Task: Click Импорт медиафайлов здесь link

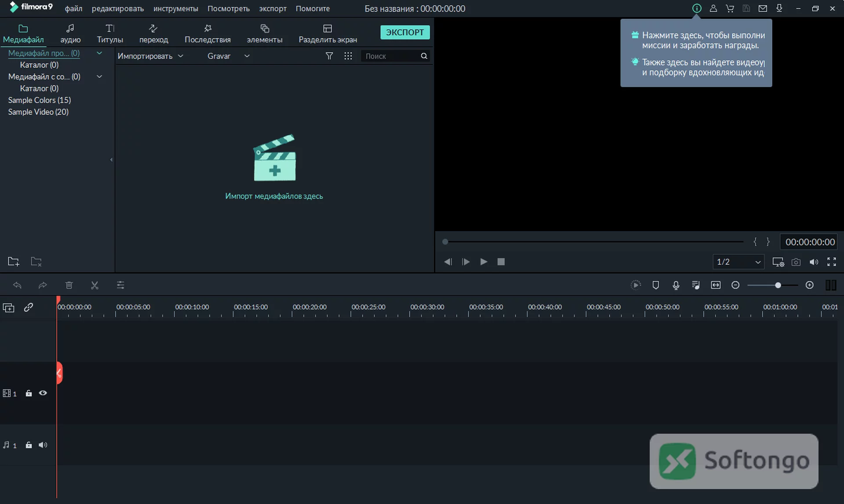Action: tap(274, 196)
